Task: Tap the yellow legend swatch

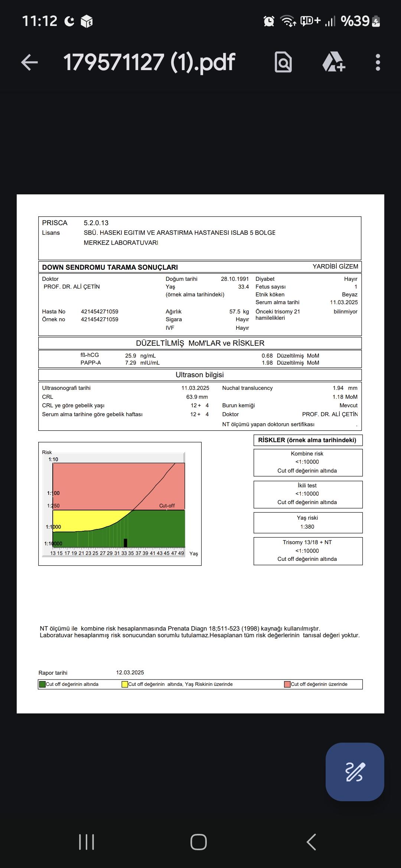Action: tap(125, 684)
